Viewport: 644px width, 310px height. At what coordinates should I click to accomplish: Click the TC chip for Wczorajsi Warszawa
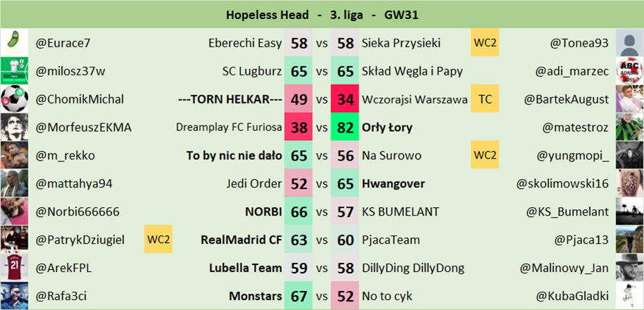pos(485,99)
